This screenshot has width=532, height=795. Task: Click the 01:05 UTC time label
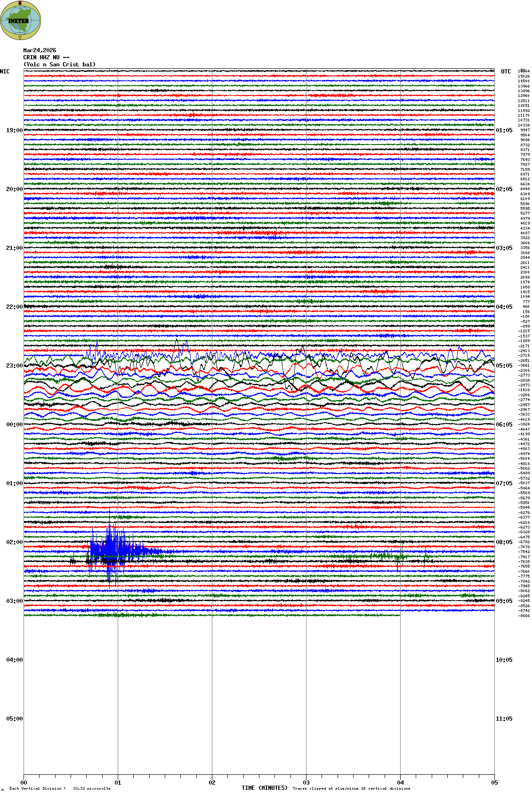pyautogui.click(x=504, y=130)
